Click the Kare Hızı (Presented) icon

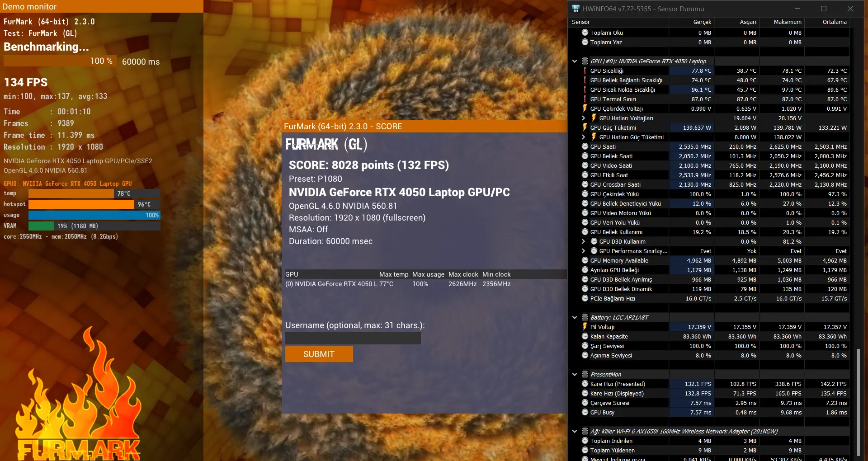coord(585,384)
